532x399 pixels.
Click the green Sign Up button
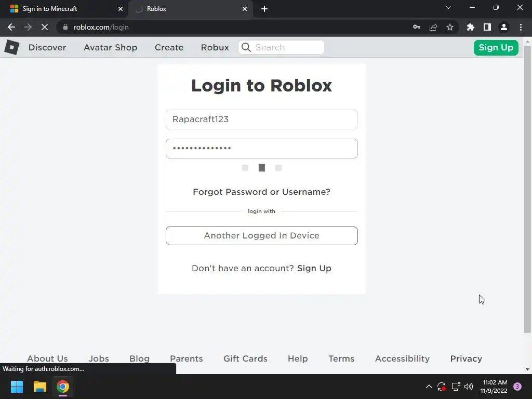[x=496, y=47]
